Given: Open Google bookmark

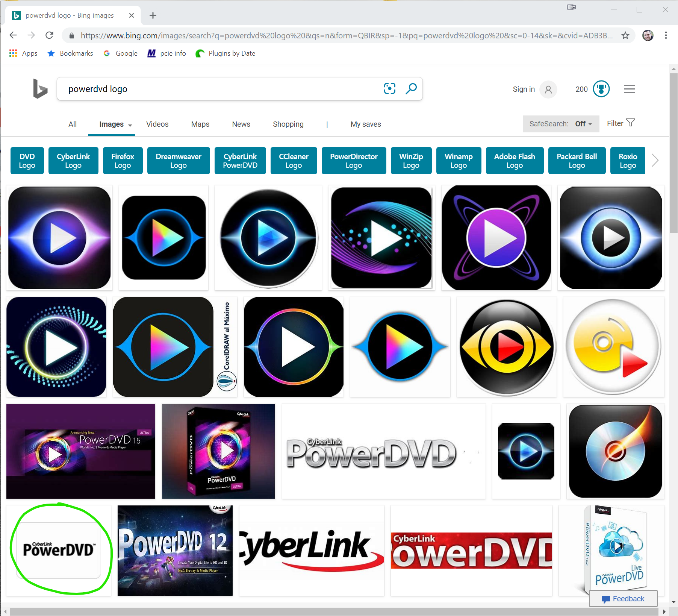Looking at the screenshot, I should 121,53.
